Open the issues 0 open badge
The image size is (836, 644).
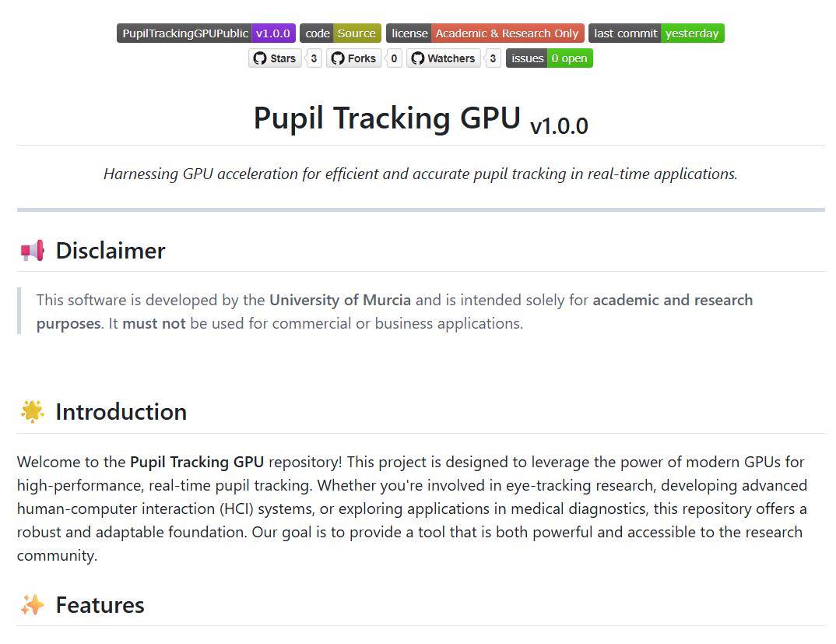(549, 58)
